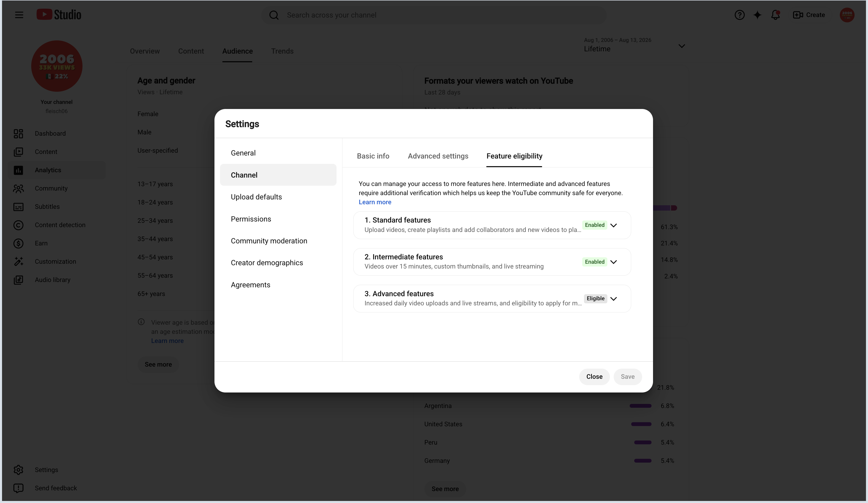Select the Audience analytics tab

[x=237, y=51]
